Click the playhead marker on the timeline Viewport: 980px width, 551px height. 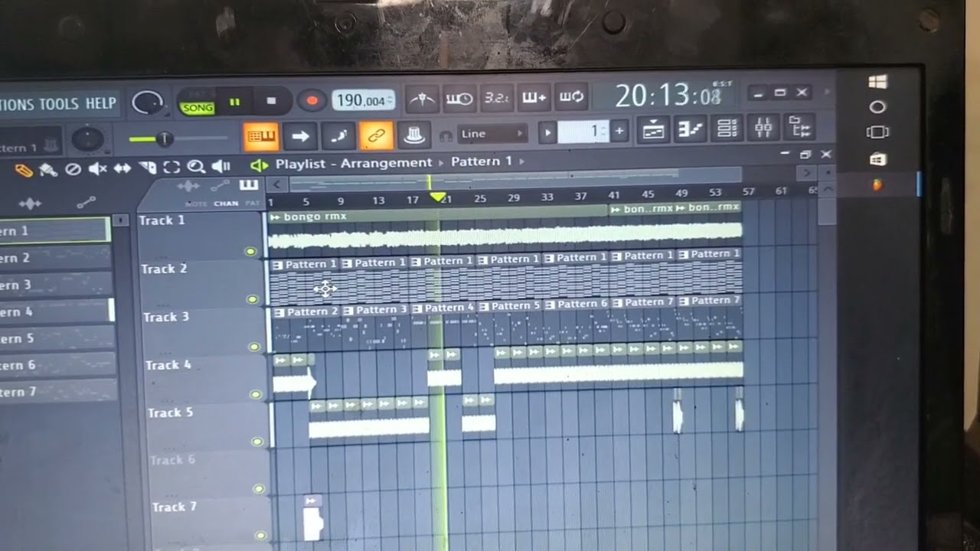tap(436, 197)
